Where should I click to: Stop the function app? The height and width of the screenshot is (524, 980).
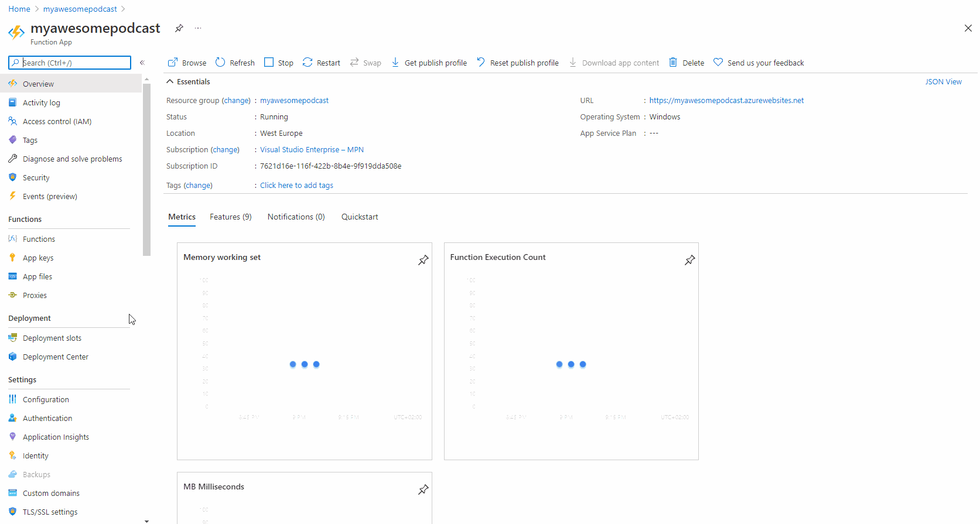click(279, 63)
